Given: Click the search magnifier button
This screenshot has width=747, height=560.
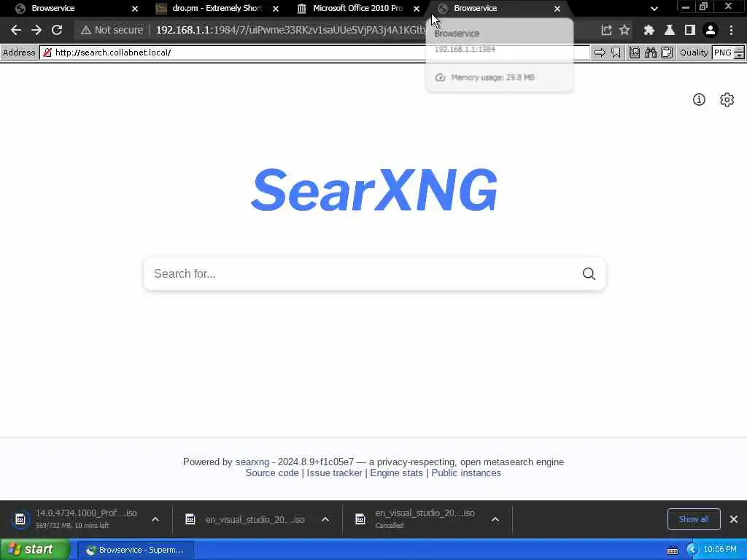Looking at the screenshot, I should click(589, 274).
